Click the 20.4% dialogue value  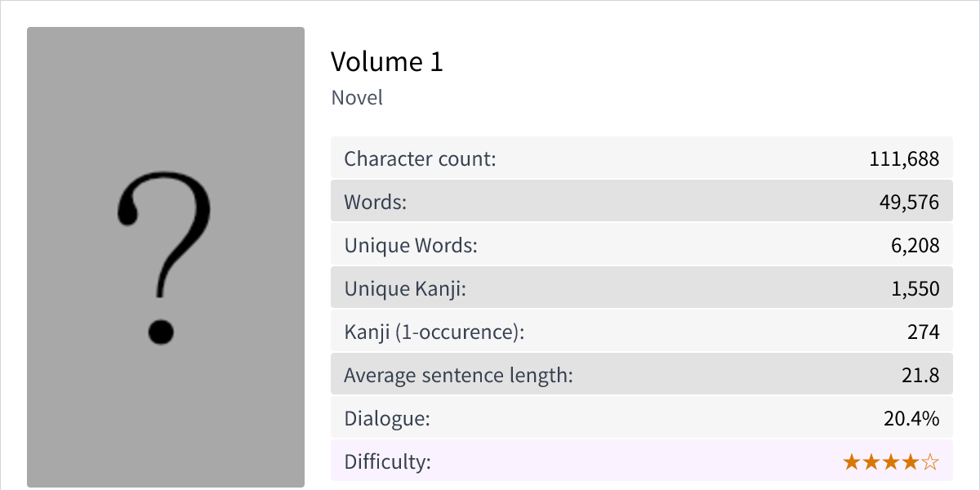(x=911, y=419)
